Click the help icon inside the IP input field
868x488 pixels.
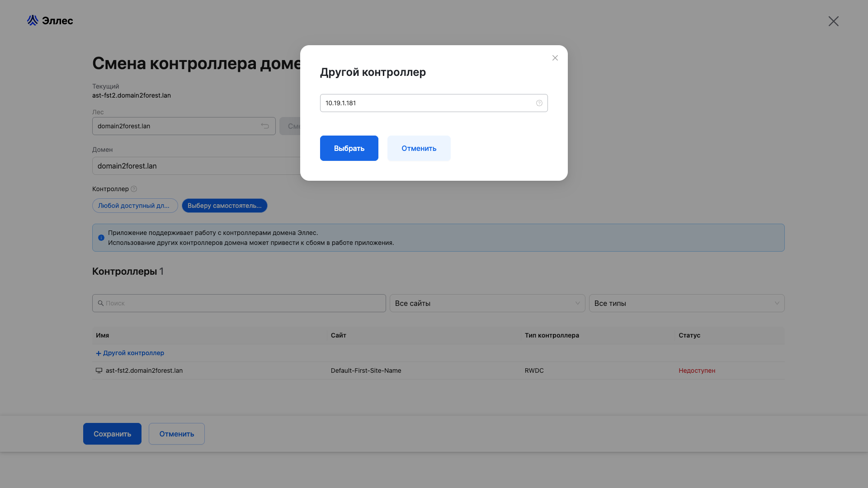click(x=539, y=103)
